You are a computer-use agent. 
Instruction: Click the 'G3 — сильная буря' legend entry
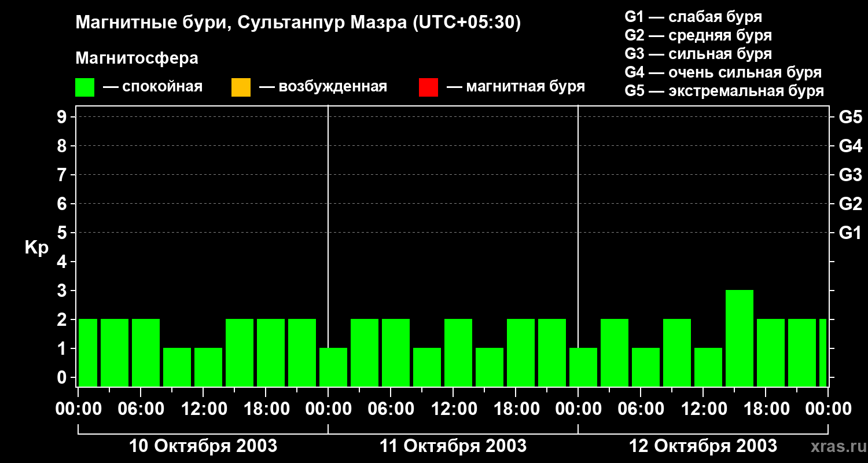[x=698, y=54]
